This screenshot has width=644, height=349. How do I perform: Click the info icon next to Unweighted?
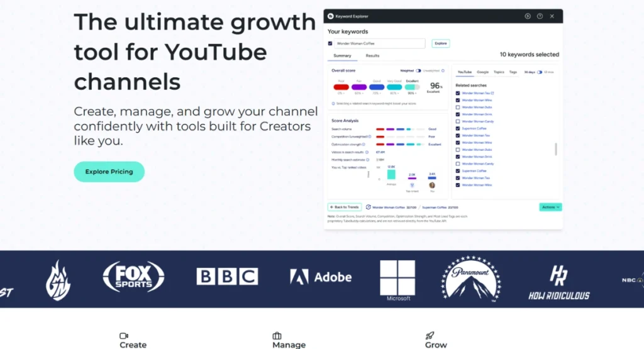coord(443,70)
